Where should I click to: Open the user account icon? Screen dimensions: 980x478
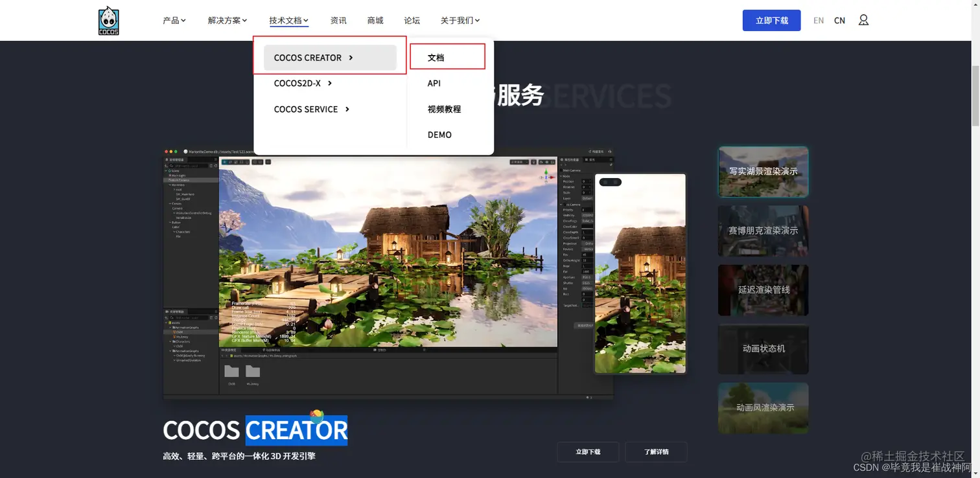point(863,20)
